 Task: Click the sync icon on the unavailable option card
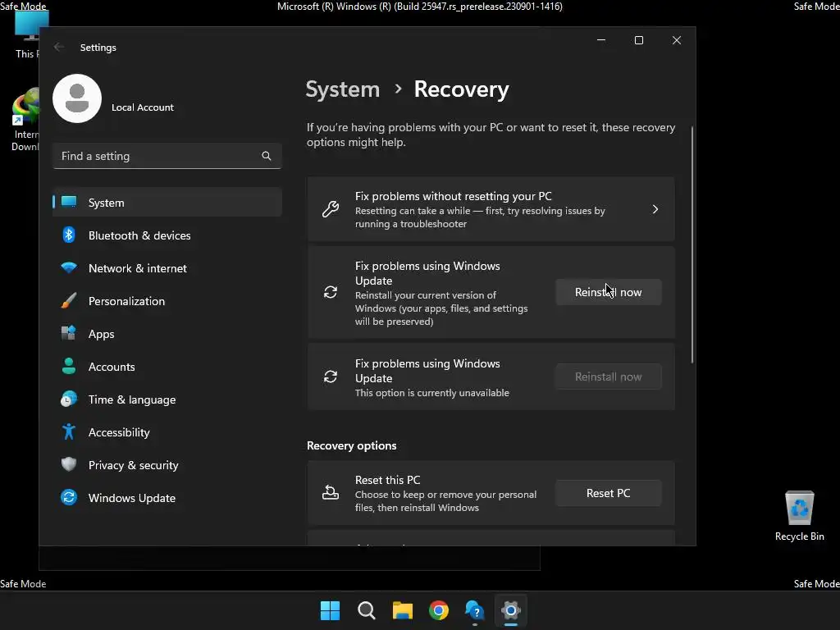tap(331, 377)
